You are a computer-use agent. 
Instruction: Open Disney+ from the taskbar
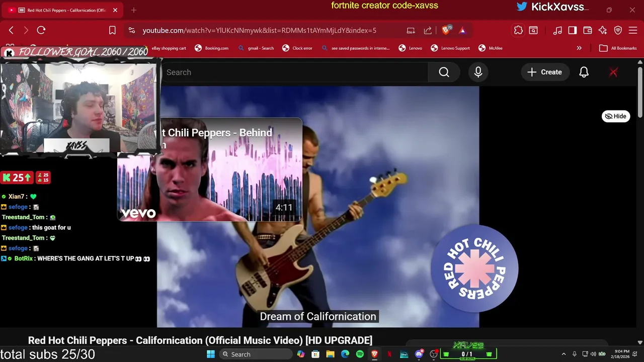[404, 354]
